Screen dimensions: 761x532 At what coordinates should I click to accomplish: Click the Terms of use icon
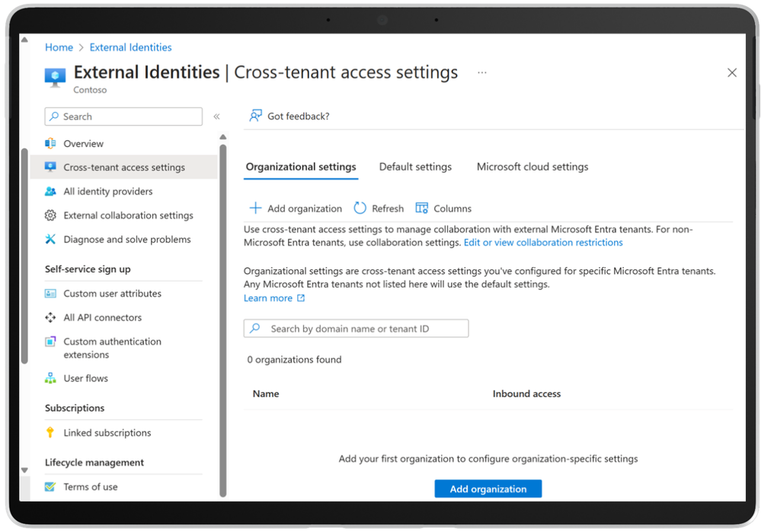click(x=51, y=487)
